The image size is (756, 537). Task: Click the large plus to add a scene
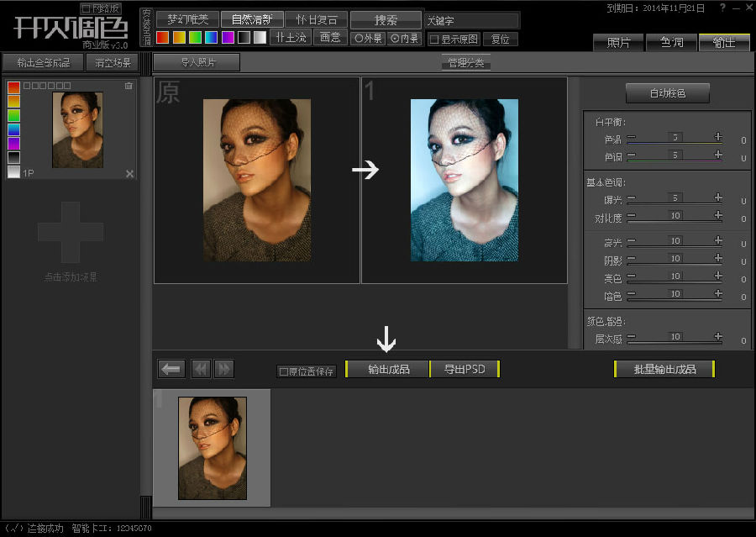coord(71,231)
